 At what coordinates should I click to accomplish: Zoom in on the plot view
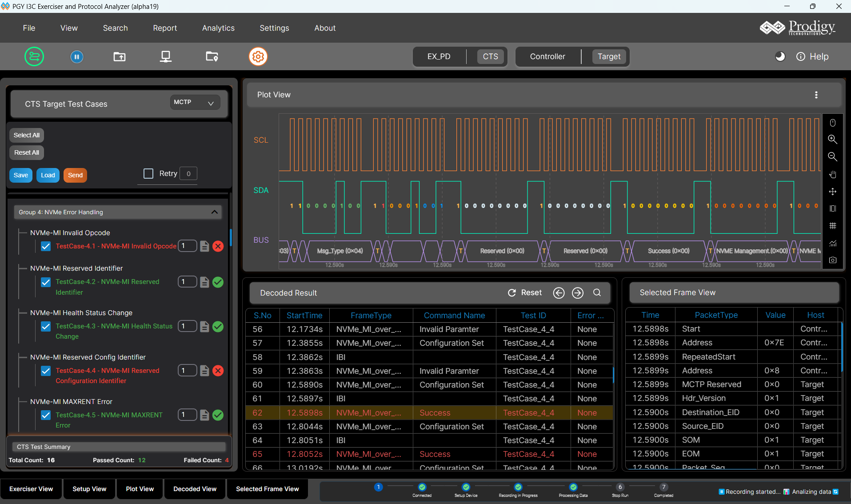click(832, 139)
